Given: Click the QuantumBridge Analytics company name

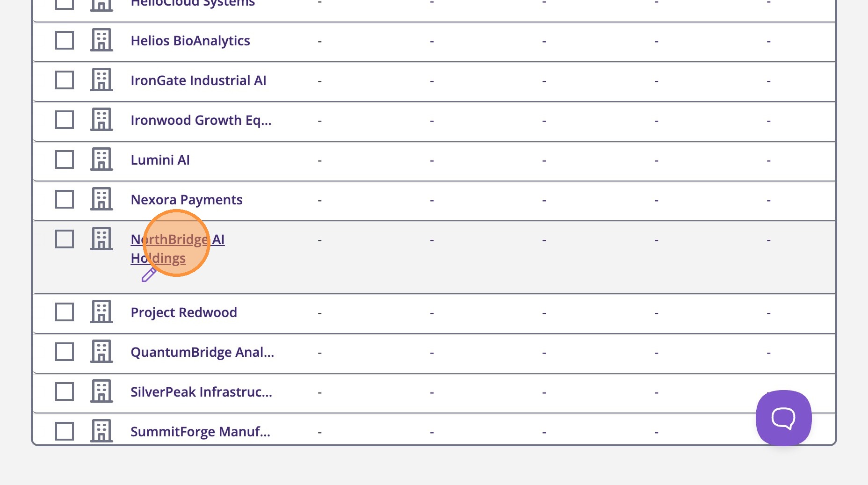Looking at the screenshot, I should click(202, 352).
